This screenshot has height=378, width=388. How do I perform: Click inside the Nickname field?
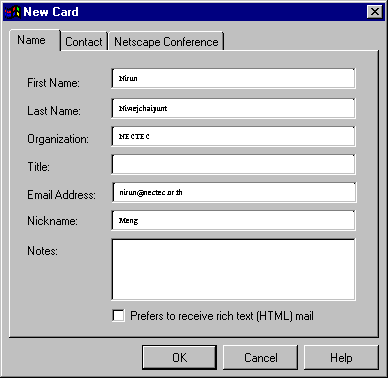(x=233, y=220)
